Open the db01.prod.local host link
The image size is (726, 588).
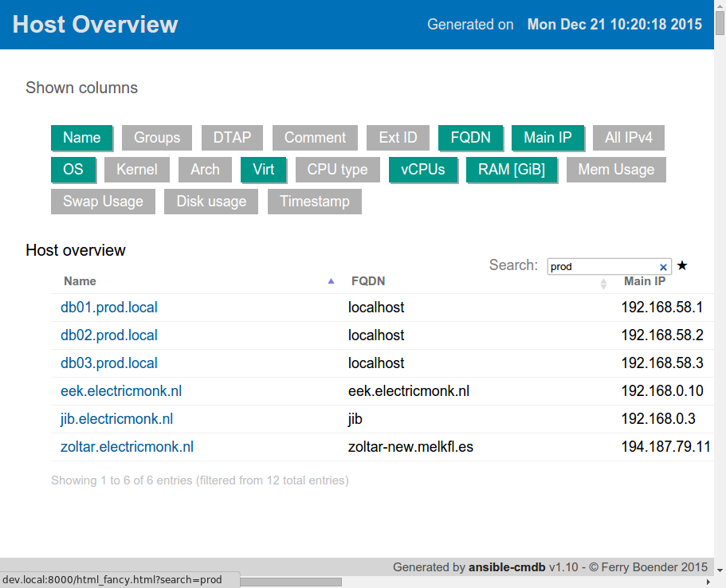click(109, 308)
